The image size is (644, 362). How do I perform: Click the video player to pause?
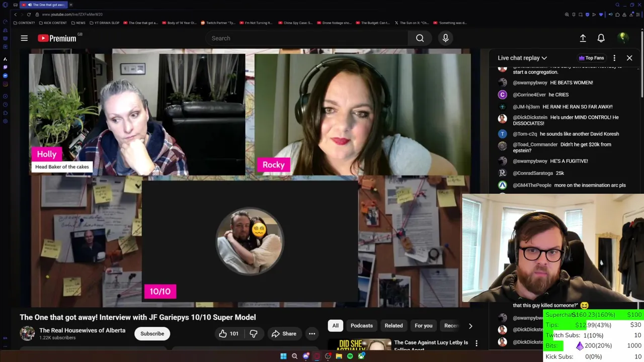pos(250,177)
